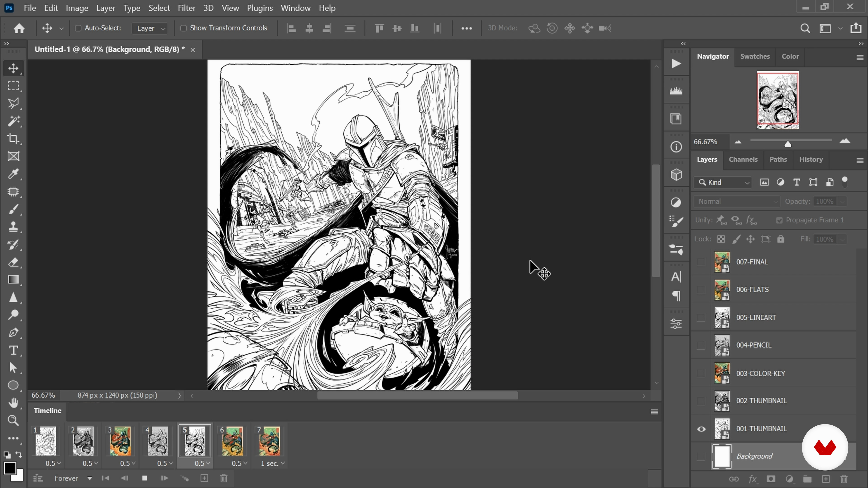Open the Paragraph panel icon
Screen dimensions: 868x488
[x=676, y=296]
